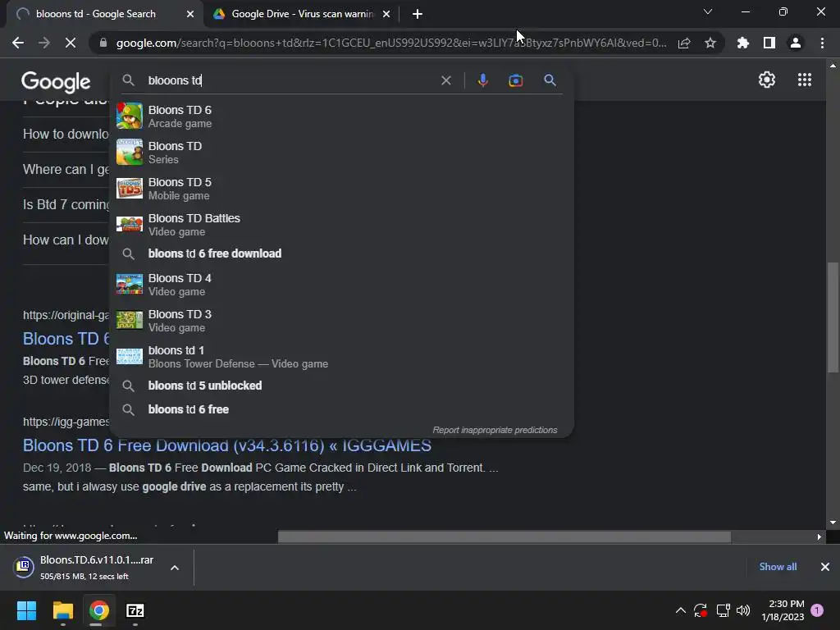Choose bloons td 5 unblocked suggestion
840x630 pixels.
(342, 386)
